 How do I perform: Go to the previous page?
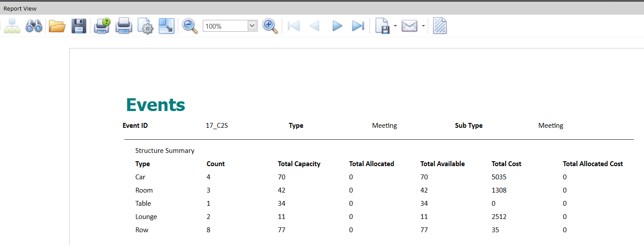coord(315,26)
